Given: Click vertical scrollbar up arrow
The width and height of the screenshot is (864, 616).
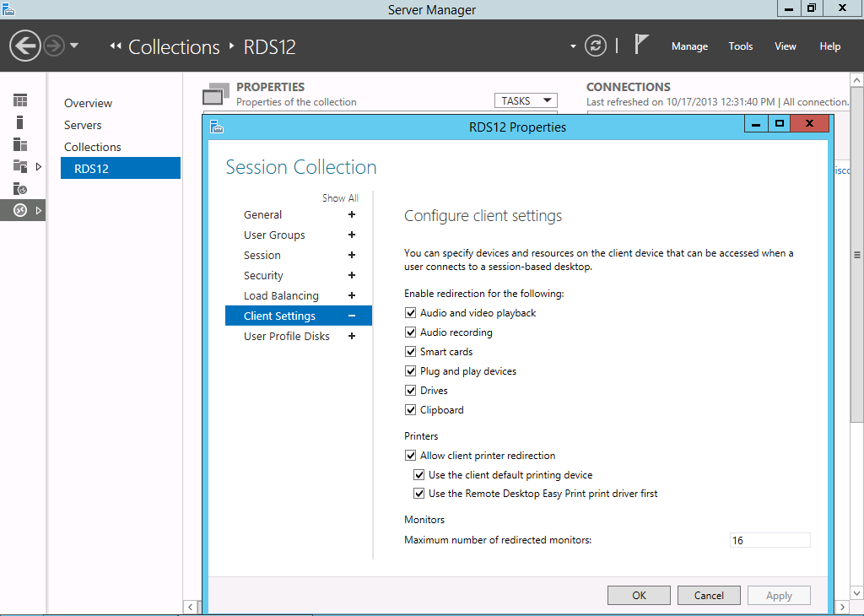Looking at the screenshot, I should pos(857,80).
